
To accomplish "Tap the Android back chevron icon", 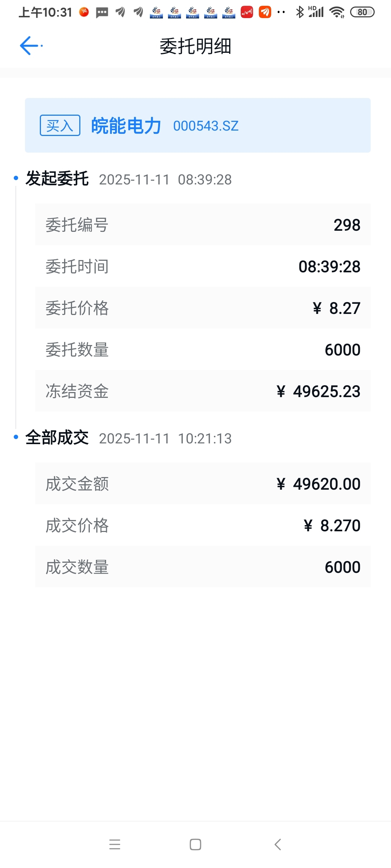I will pyautogui.click(x=278, y=844).
